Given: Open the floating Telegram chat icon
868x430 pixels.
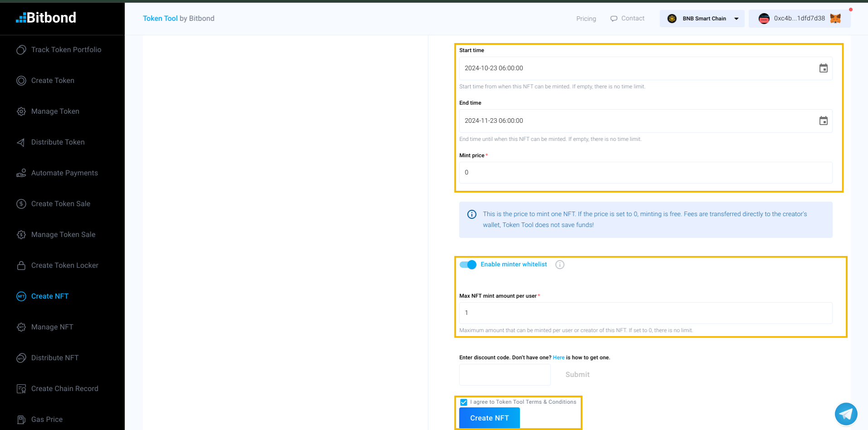Looking at the screenshot, I should (846, 414).
